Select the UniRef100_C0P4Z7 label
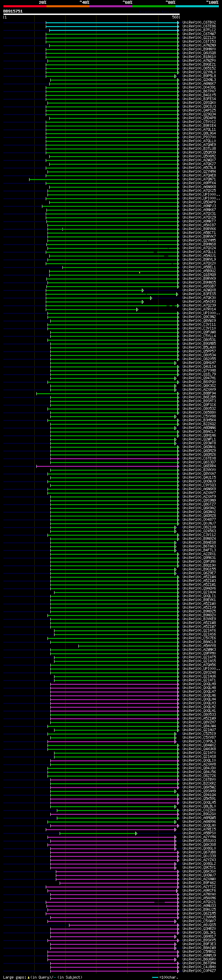The image size is (222, 980). [x=199, y=971]
